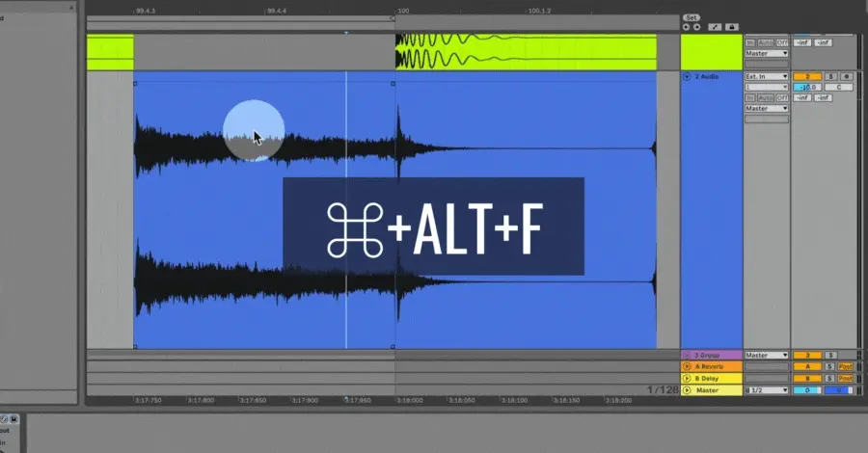Toggle the A Reverb return activator
This screenshot has width=868, height=453.
point(807,366)
